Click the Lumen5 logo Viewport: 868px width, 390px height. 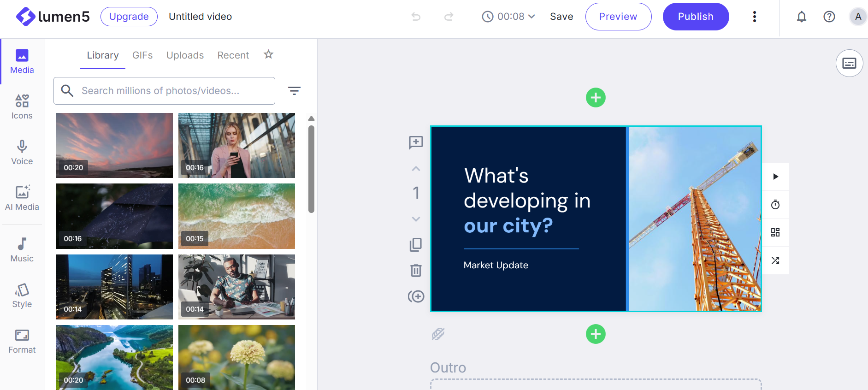[53, 17]
